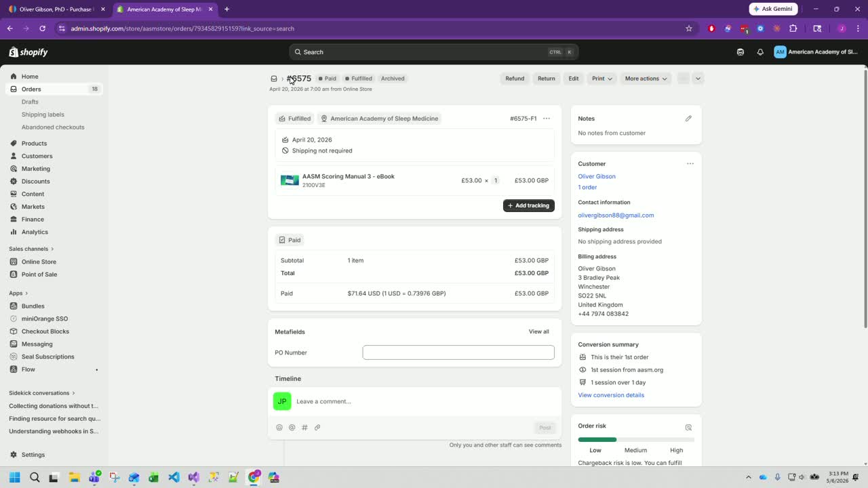This screenshot has height=488, width=868.
Task: Click the PO Number input field
Action: pyautogui.click(x=458, y=352)
